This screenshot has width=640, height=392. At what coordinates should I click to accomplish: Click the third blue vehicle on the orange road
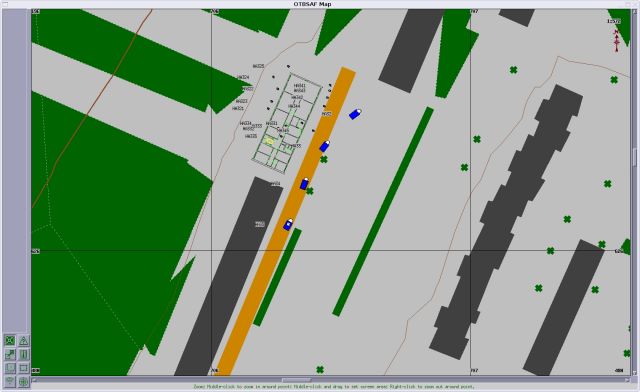pyautogui.click(x=304, y=184)
